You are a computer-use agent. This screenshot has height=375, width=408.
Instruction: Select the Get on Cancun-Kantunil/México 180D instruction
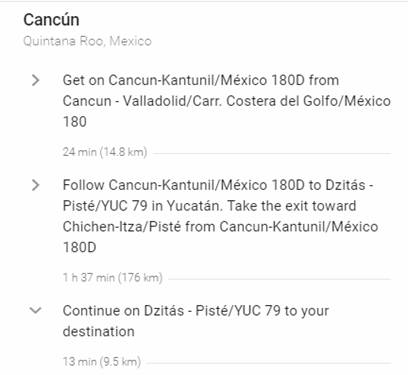click(x=227, y=101)
